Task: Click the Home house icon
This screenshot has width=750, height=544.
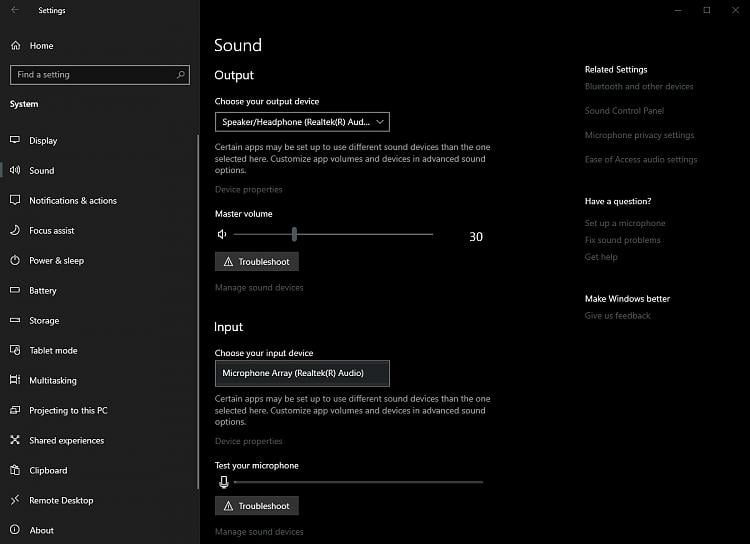Action: [x=15, y=45]
